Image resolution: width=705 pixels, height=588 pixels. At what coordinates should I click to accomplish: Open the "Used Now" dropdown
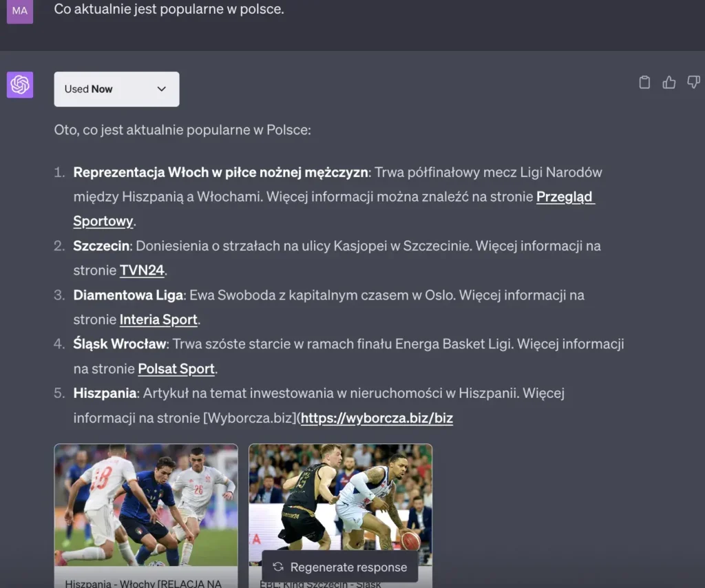click(x=116, y=89)
